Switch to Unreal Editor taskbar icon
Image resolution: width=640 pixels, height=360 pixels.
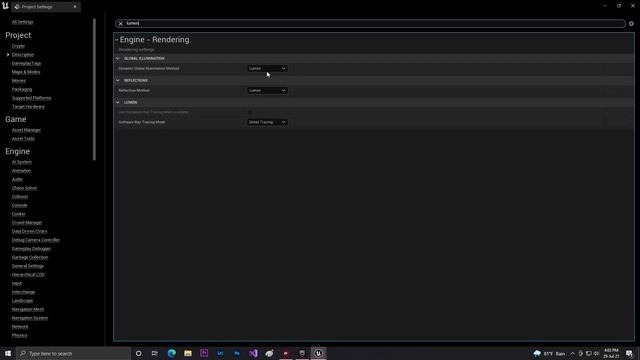click(x=318, y=353)
